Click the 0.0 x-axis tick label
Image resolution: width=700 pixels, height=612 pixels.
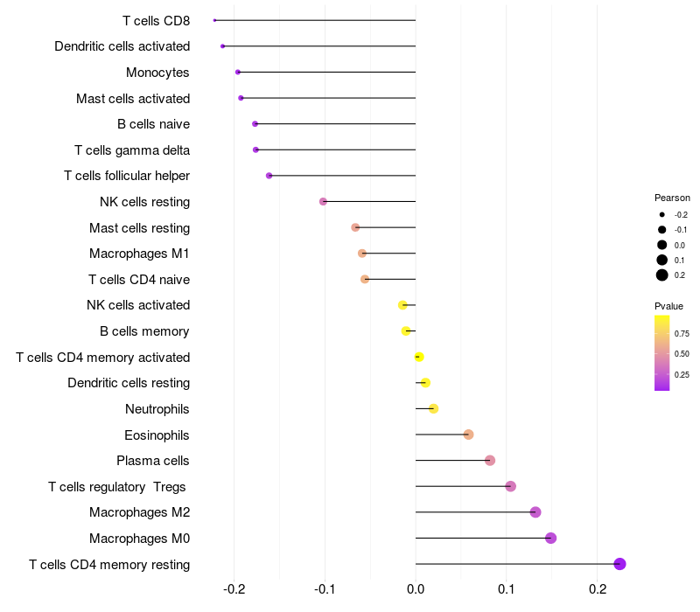416,589
